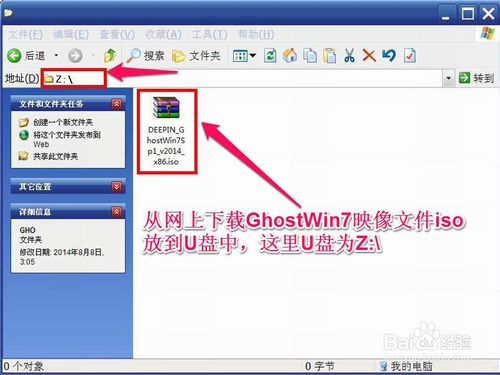Click the 0 字节 status bar text

(319, 366)
